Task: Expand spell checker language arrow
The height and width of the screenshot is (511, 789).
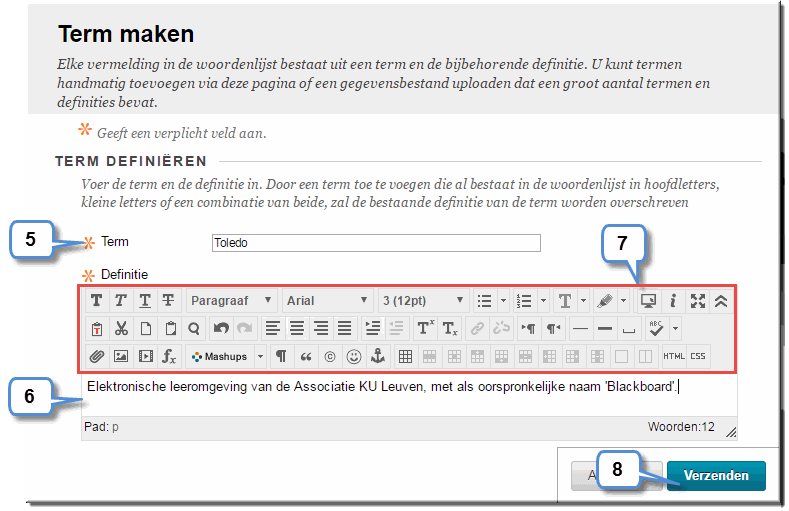Action: click(675, 329)
